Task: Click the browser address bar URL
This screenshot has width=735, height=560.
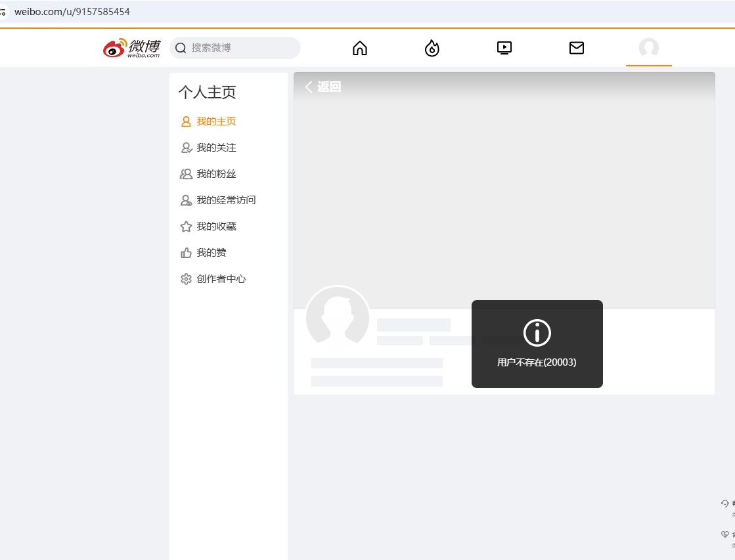Action: 72,12
